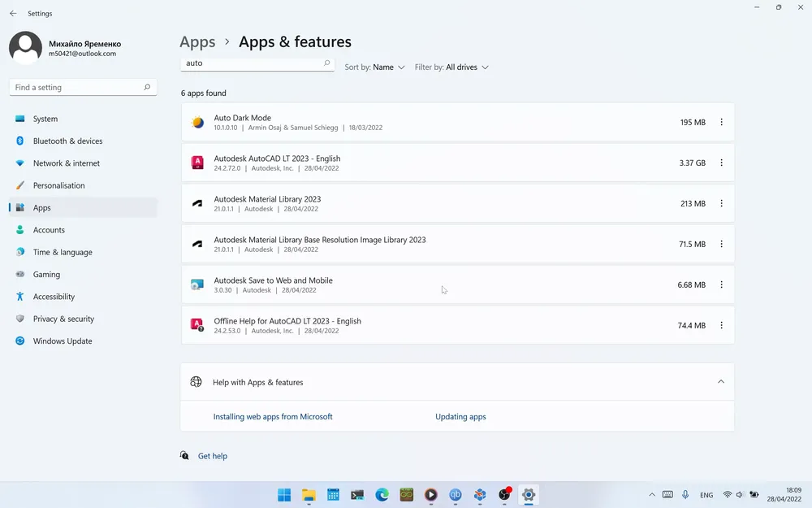Open three-dot menu for Autodesk Save to Web and Mobile
The width and height of the screenshot is (812, 508).
point(721,284)
